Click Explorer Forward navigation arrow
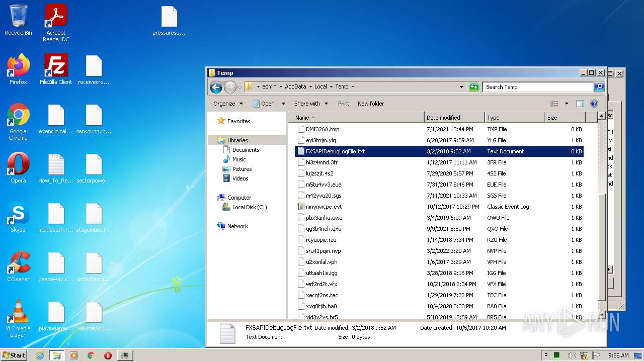Screen dimensions: 644x362 tap(230, 87)
